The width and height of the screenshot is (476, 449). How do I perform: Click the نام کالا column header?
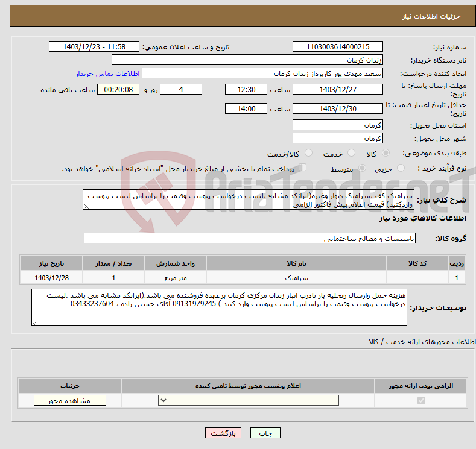(296, 263)
